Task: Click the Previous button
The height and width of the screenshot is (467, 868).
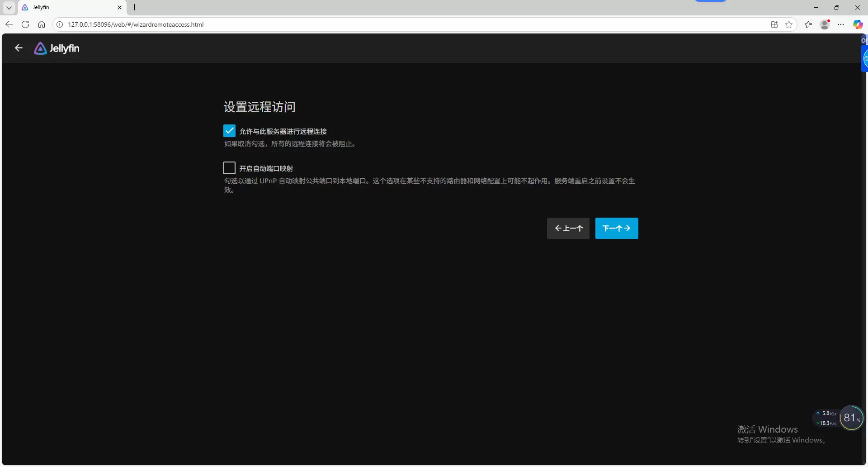Action: (568, 228)
